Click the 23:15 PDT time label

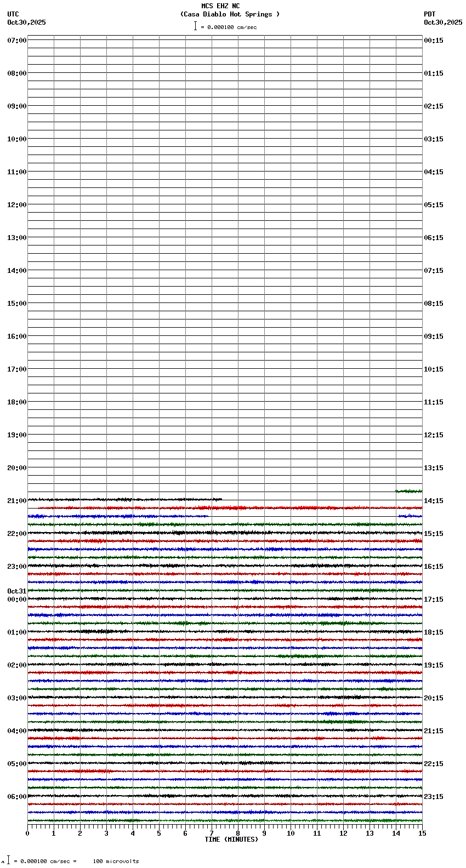coord(434,797)
